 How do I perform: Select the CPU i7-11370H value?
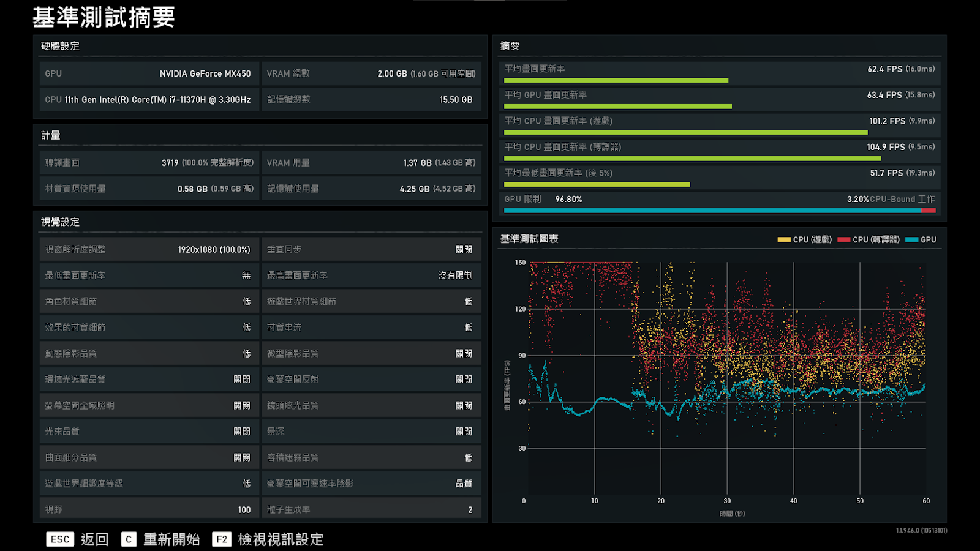coord(157,100)
